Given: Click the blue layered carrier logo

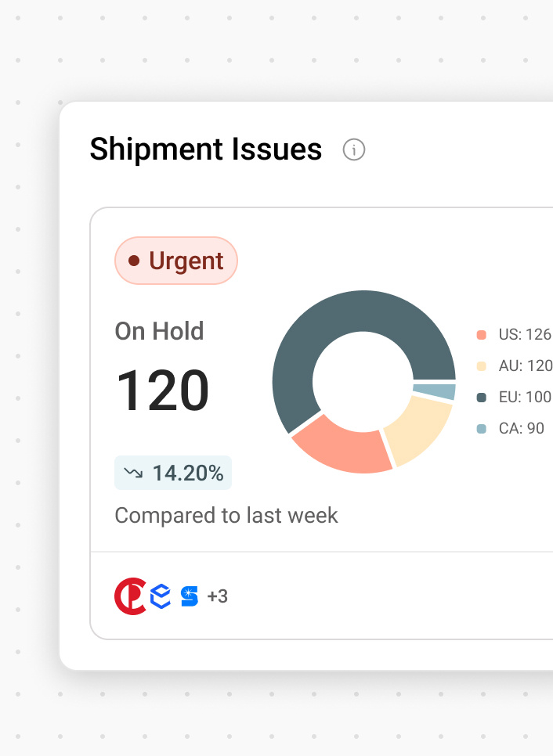Looking at the screenshot, I should click(161, 596).
